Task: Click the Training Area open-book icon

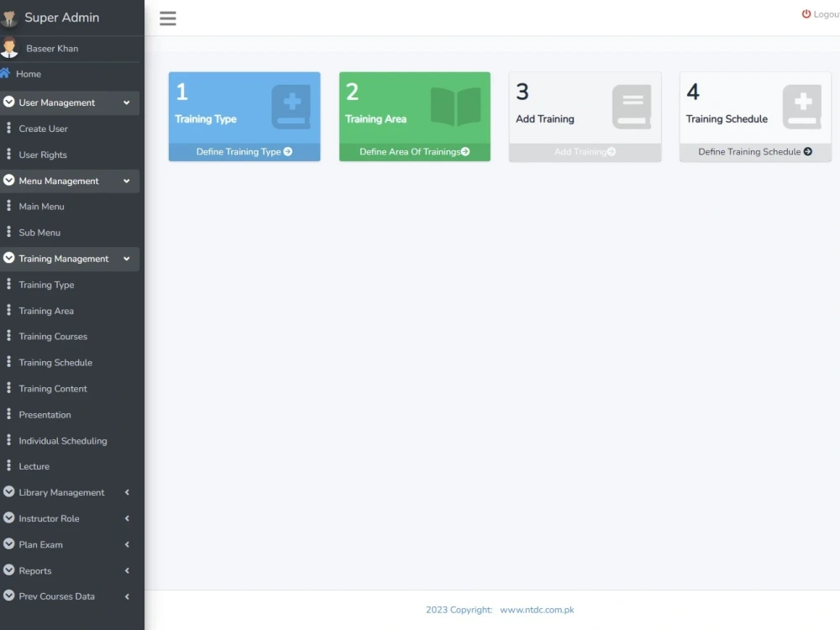Action: click(455, 107)
